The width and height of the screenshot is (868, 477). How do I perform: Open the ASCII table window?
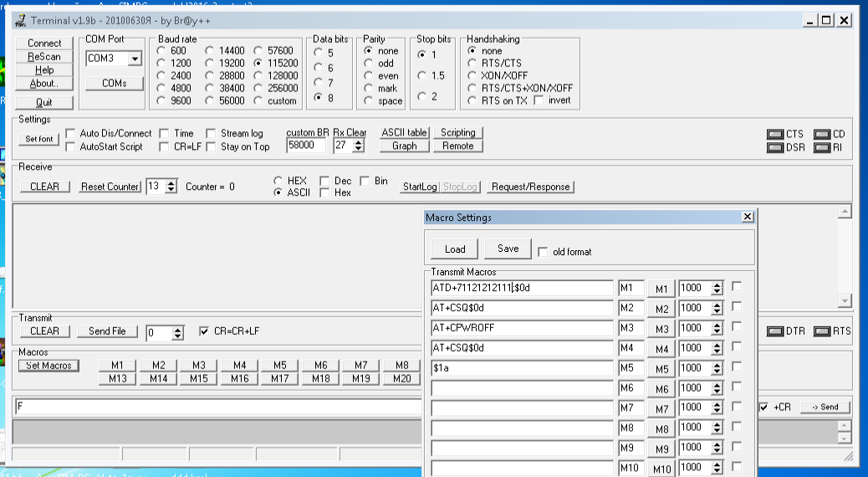pos(404,133)
